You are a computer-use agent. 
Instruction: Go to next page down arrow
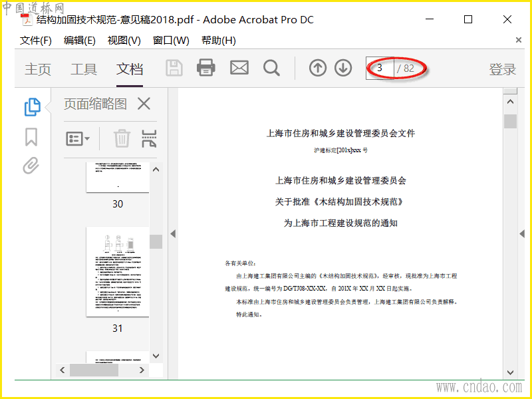pyautogui.click(x=343, y=68)
